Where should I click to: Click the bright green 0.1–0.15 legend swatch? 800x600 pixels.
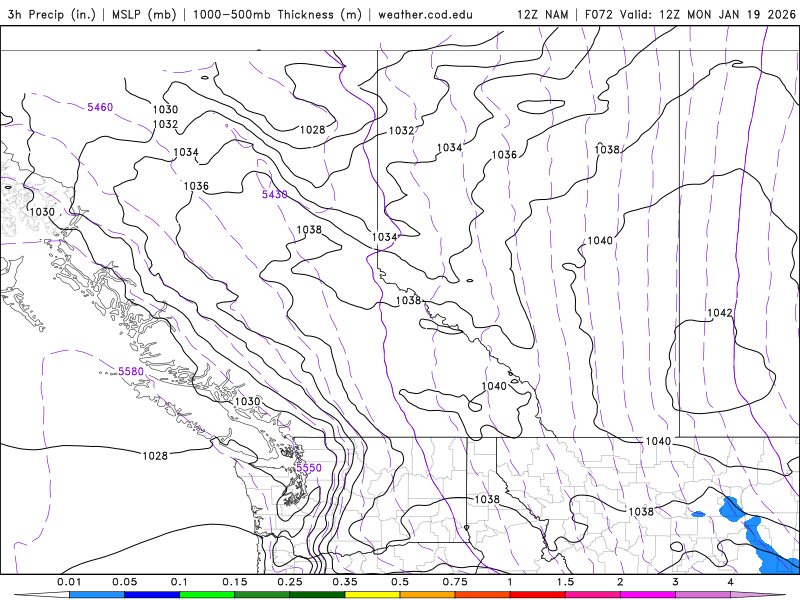(x=207, y=595)
